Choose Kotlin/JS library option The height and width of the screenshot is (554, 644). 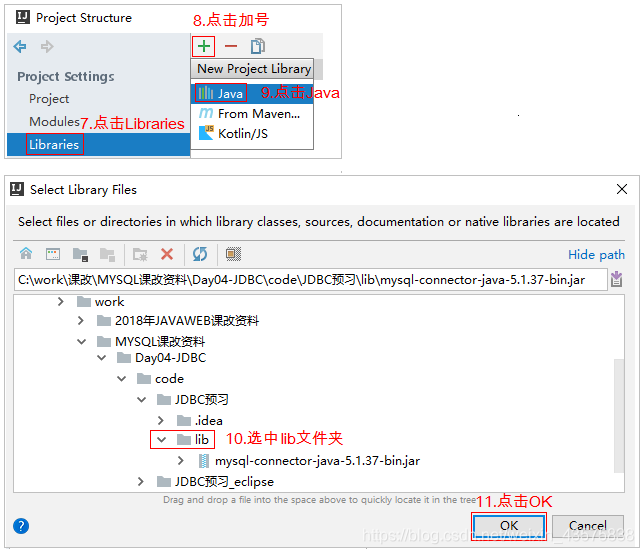252,133
